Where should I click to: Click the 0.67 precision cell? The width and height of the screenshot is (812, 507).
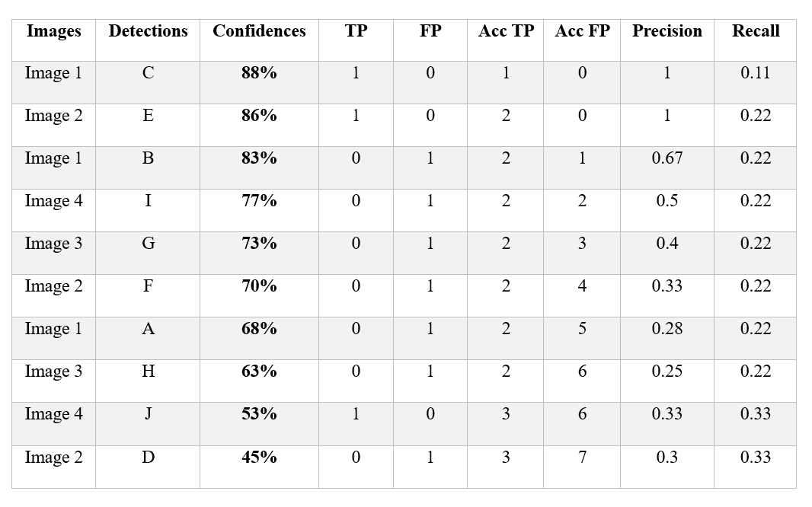tap(667, 158)
